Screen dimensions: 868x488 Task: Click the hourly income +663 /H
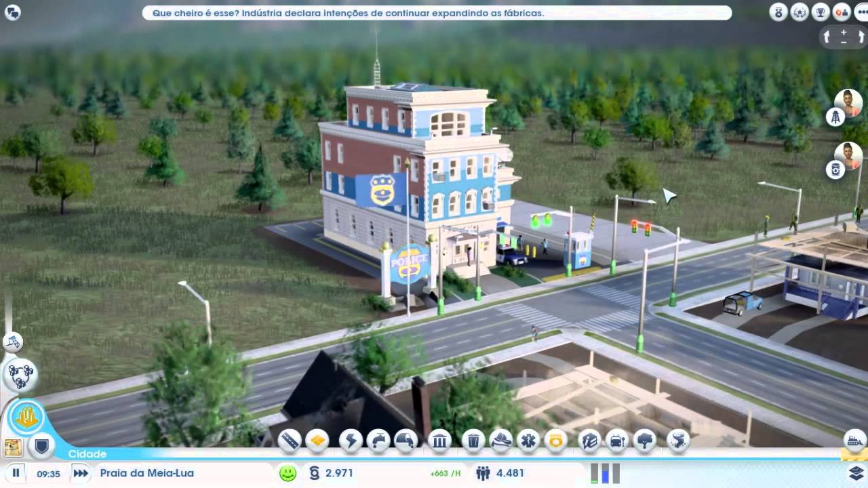[x=446, y=474]
